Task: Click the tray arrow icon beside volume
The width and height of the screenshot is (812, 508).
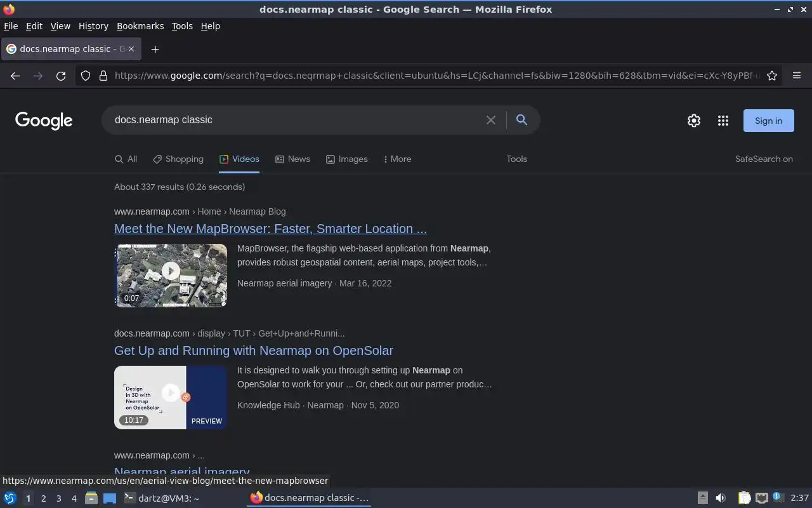Action: point(703,498)
